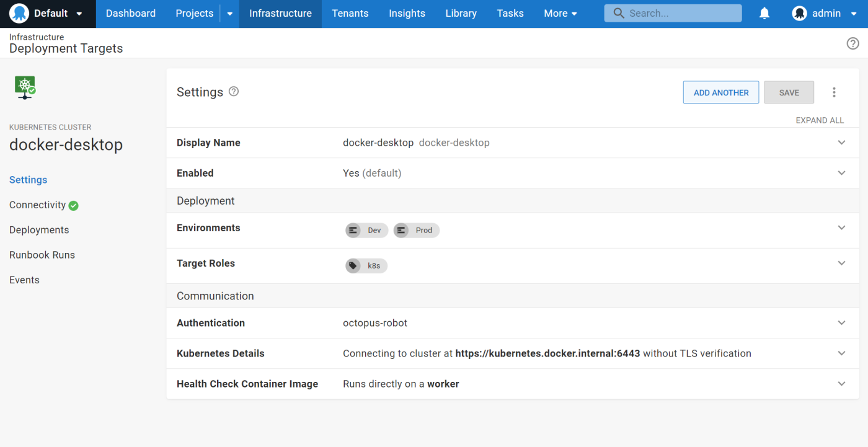Click the notifications bell
Image resolution: width=868 pixels, height=447 pixels.
point(764,12)
